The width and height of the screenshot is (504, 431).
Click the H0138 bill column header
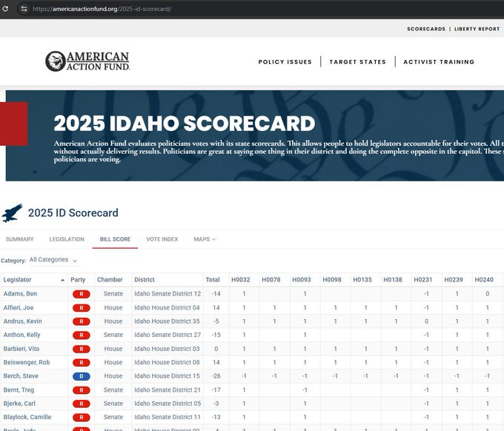[393, 280]
